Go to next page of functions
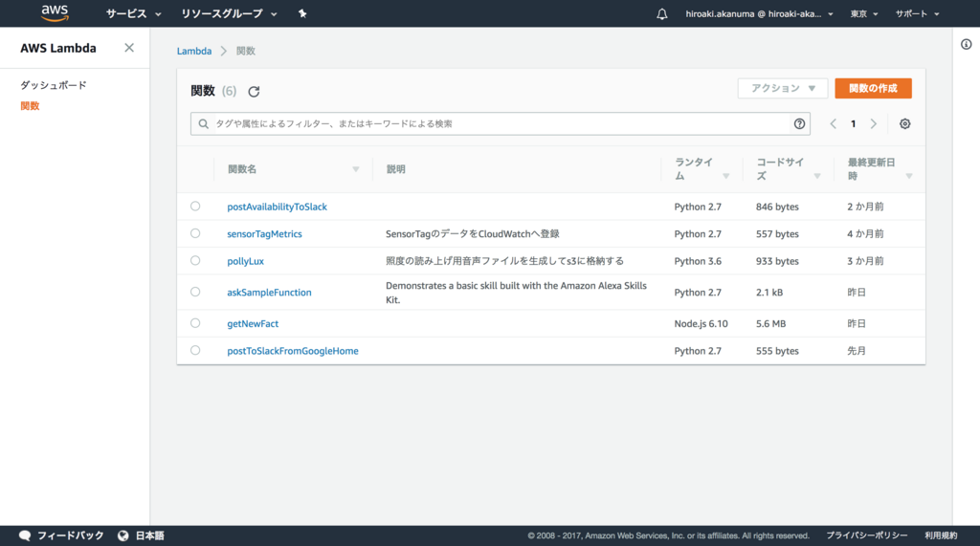The height and width of the screenshot is (546, 980). [x=874, y=123]
